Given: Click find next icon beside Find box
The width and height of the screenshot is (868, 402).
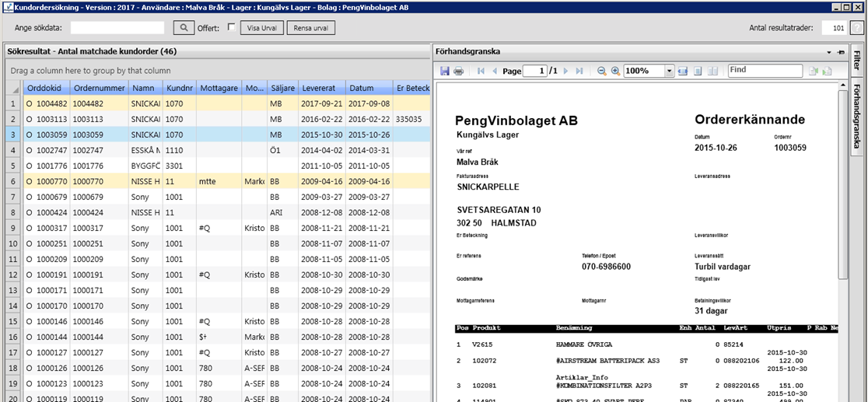Looking at the screenshot, I should pos(827,71).
